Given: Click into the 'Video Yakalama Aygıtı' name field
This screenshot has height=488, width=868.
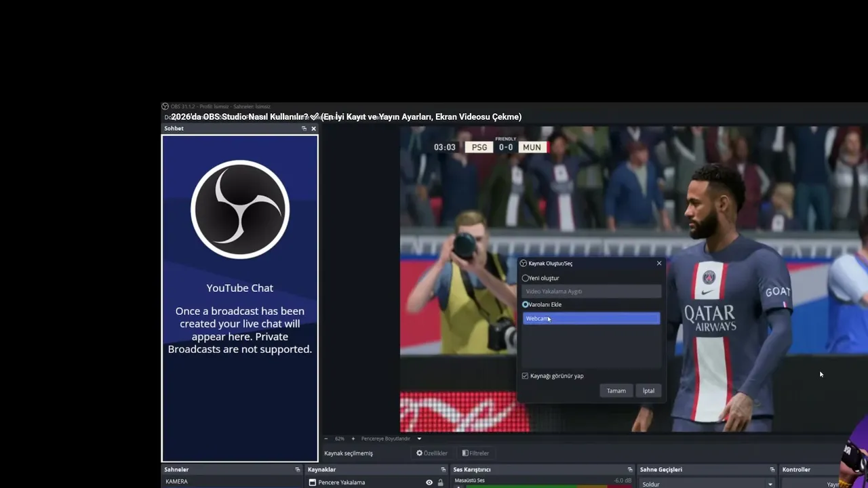Looking at the screenshot, I should [591, 291].
